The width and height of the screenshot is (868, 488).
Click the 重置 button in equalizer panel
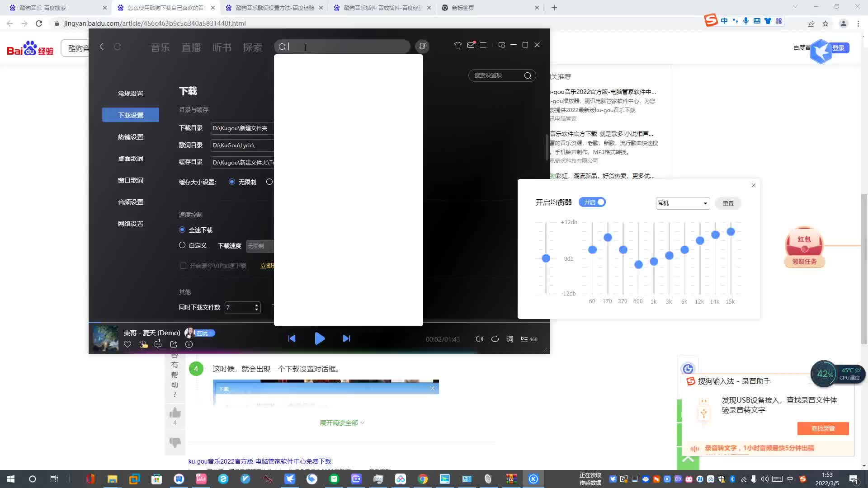(728, 203)
